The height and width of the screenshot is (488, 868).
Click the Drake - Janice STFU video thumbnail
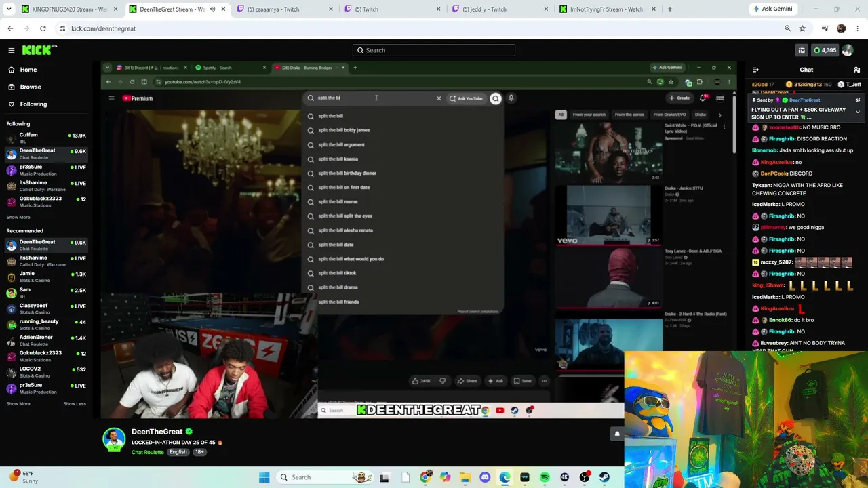[608, 215]
